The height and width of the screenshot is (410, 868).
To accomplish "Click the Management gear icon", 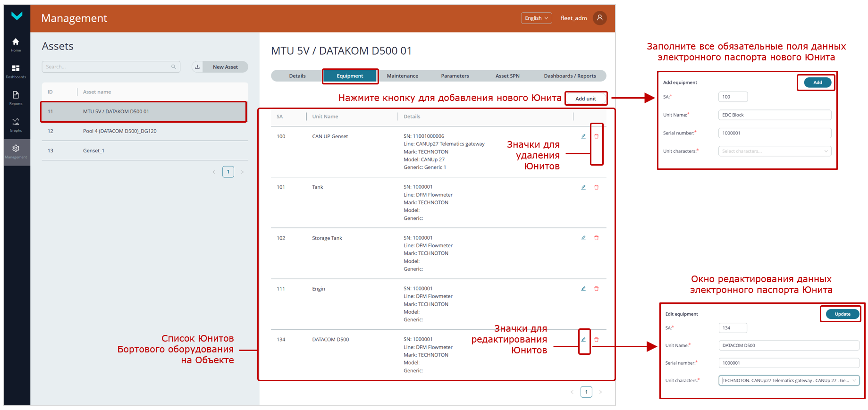I will point(16,151).
